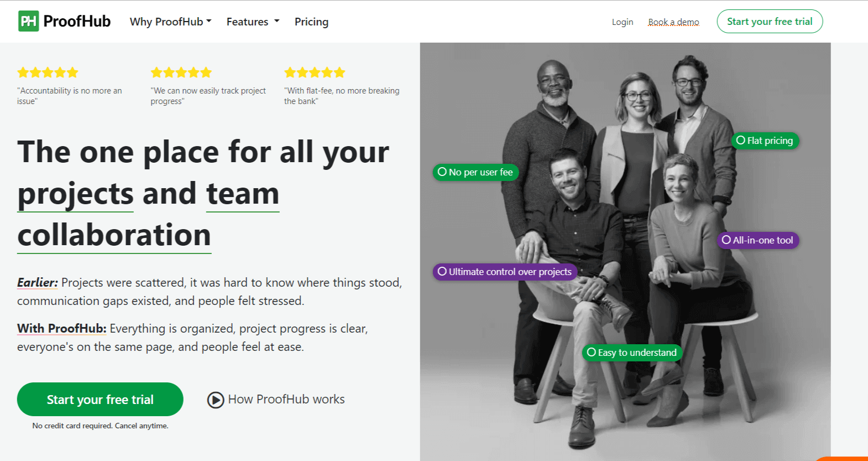Click the How ProofHub works text link
The image size is (868, 461).
coord(286,400)
